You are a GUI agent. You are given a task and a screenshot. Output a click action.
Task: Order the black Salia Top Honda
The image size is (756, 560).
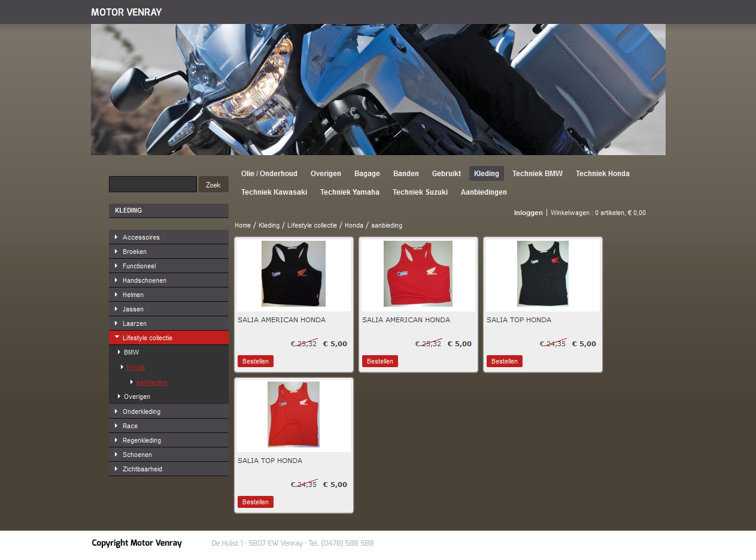point(505,361)
